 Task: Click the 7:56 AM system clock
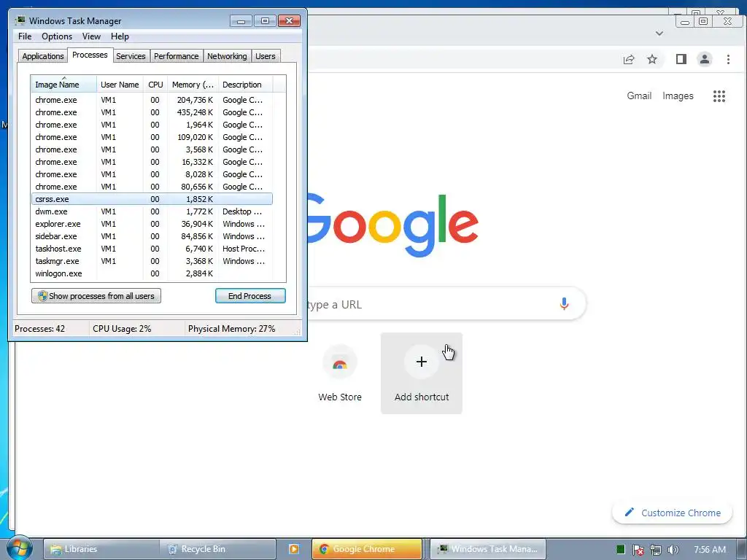tap(710, 550)
